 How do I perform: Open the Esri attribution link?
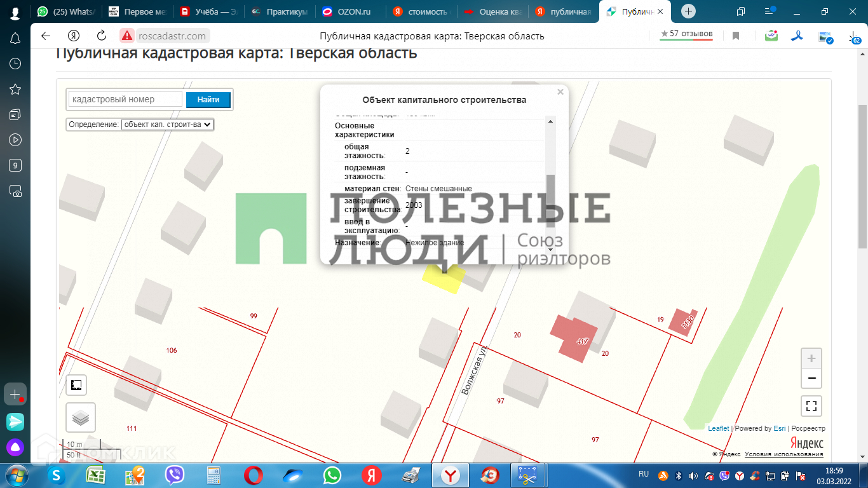tap(780, 428)
